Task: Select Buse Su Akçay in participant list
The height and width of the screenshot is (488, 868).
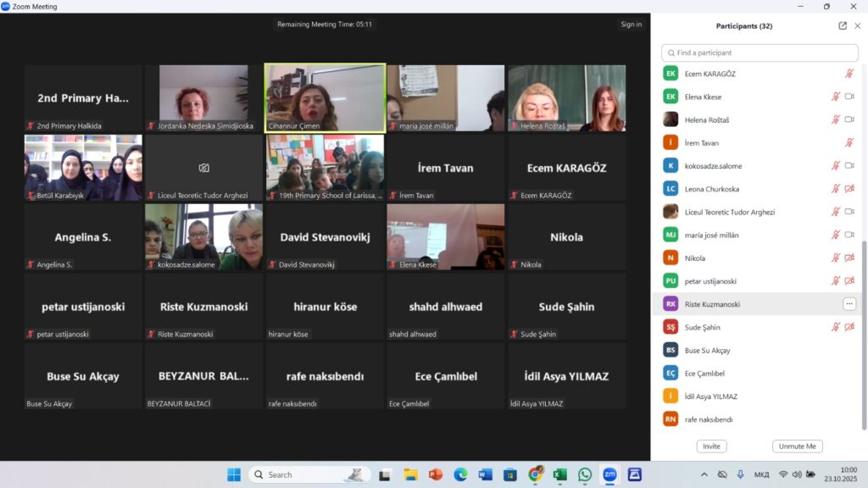Action: [707, 350]
